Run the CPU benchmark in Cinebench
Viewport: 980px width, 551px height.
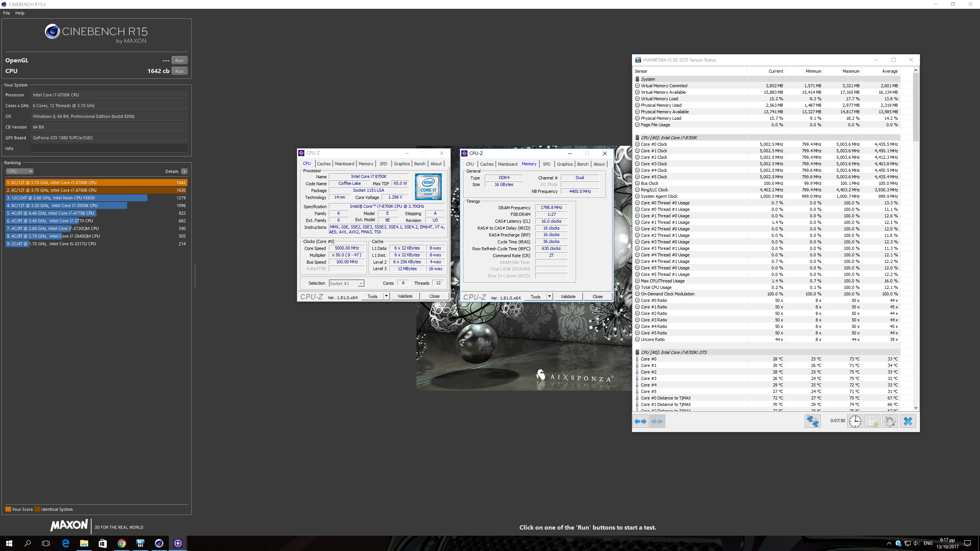tap(179, 71)
